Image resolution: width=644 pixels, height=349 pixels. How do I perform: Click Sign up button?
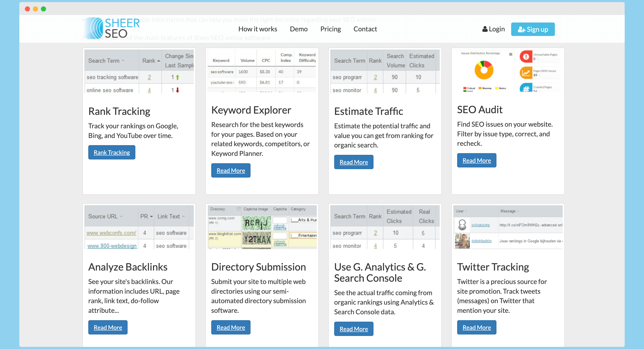tap(533, 29)
